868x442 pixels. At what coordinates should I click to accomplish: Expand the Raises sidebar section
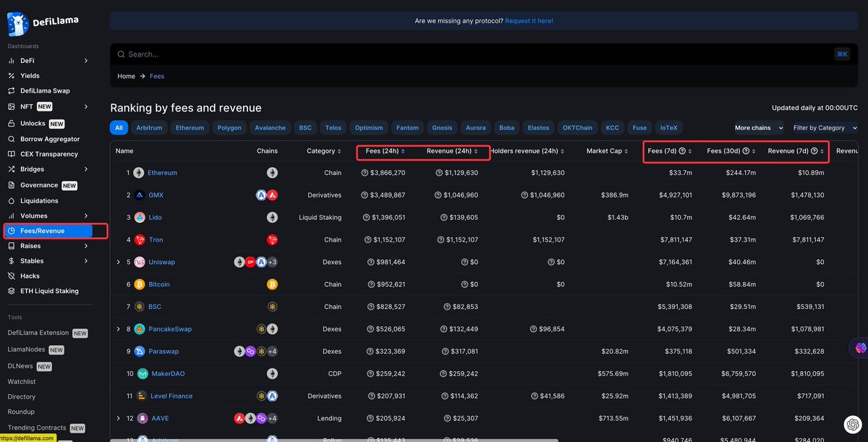[86, 246]
